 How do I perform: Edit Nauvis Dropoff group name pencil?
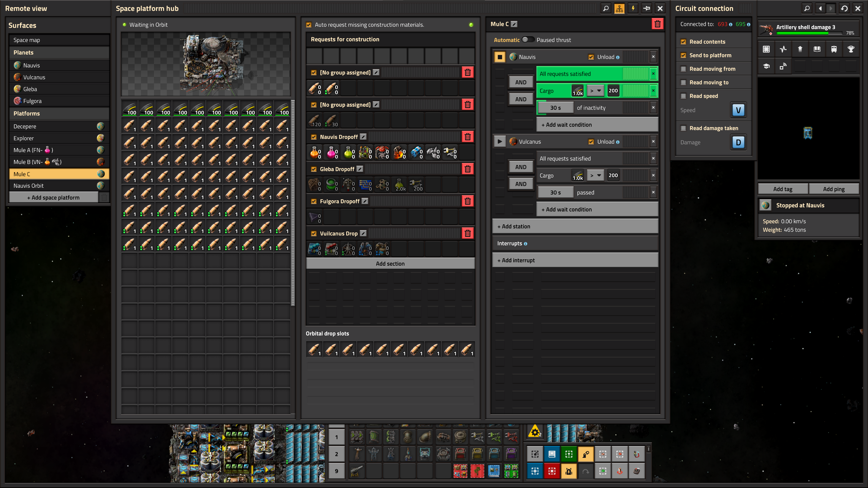(363, 137)
